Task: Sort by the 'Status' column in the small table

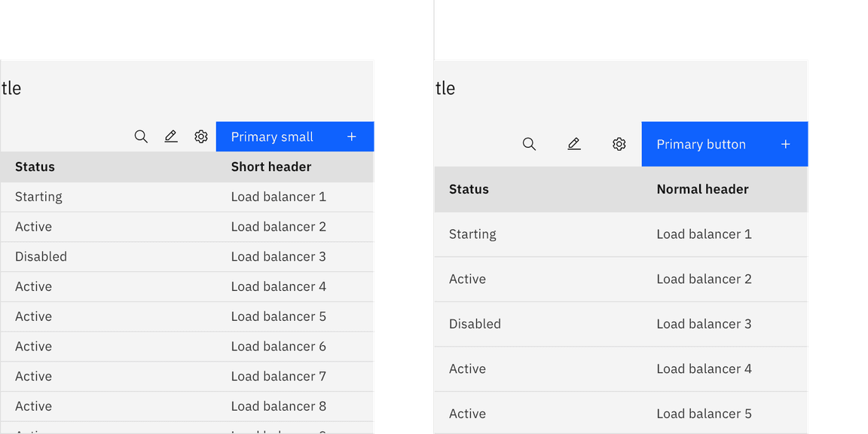Action: pos(35,167)
